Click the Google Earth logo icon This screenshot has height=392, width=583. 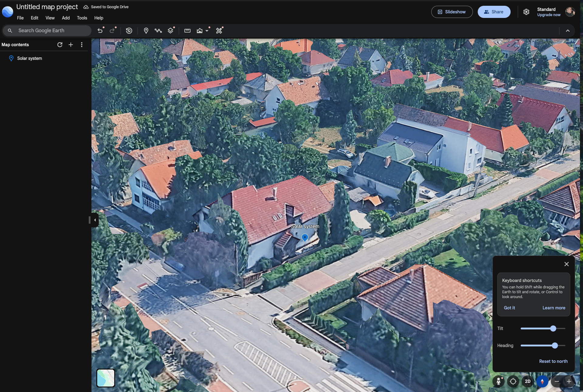click(x=8, y=12)
